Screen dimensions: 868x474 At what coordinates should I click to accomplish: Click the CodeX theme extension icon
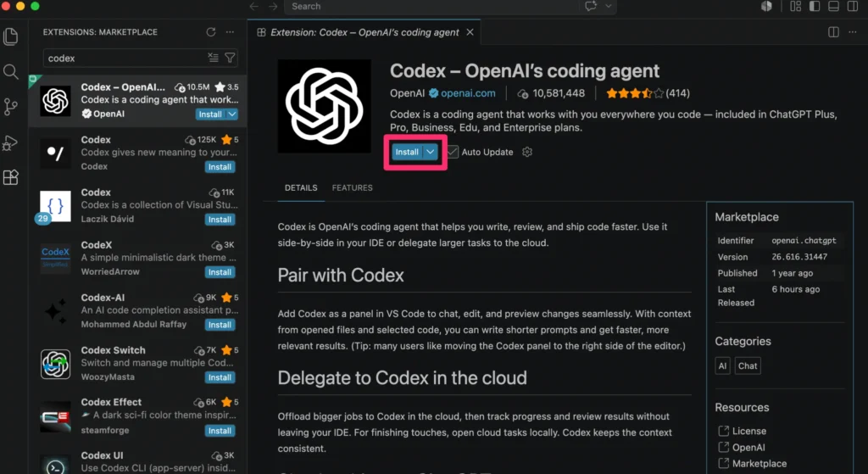(55, 259)
